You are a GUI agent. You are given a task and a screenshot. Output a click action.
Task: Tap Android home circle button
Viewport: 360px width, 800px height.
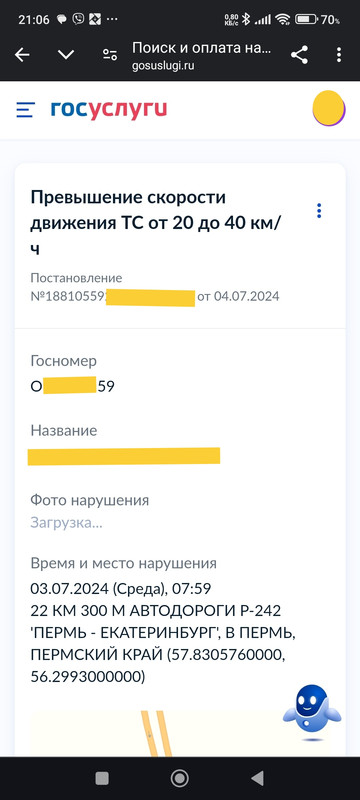click(179, 778)
